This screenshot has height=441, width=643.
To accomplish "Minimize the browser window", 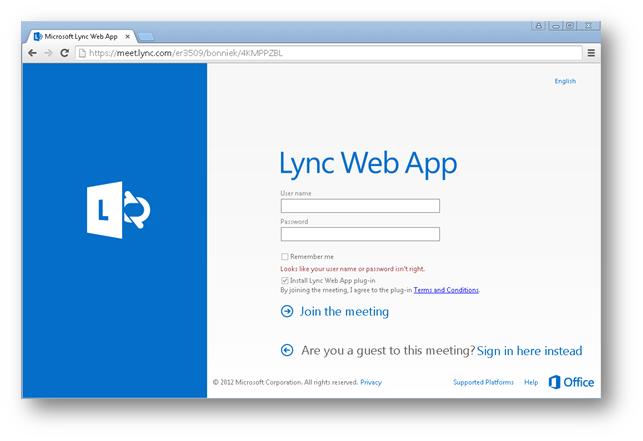I will point(556,26).
